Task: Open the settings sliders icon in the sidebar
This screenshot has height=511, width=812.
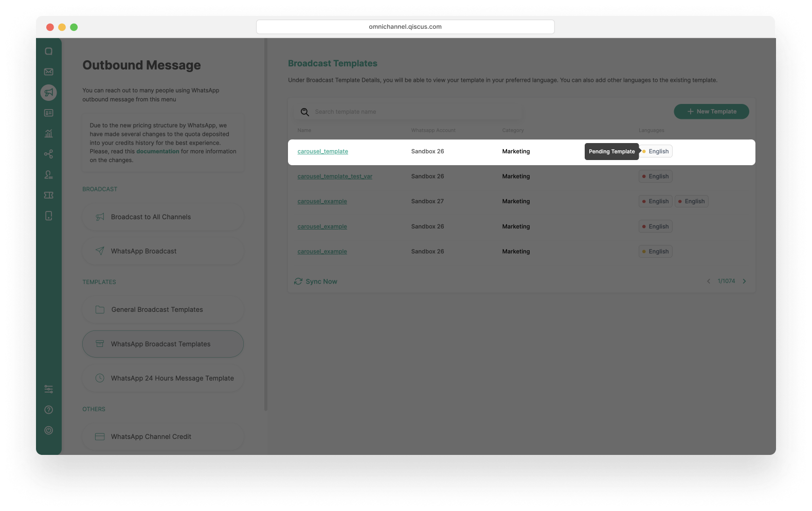Action: click(48, 389)
